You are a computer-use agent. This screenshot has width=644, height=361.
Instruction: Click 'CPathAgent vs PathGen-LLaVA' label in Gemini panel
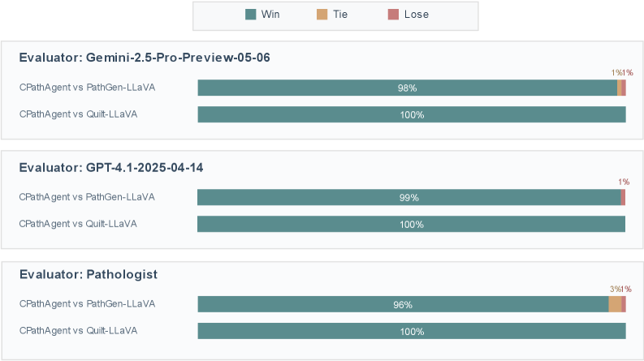tap(87, 88)
